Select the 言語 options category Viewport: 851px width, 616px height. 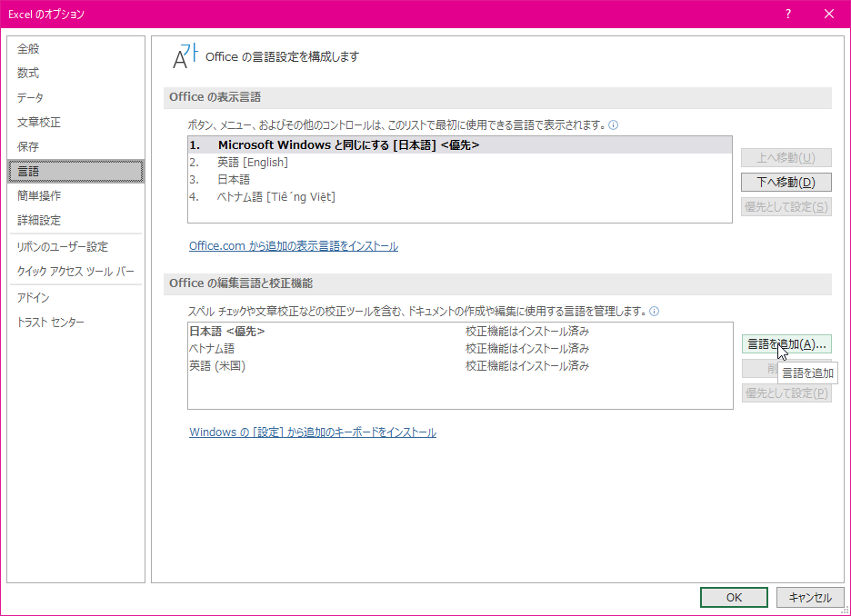[x=75, y=172]
